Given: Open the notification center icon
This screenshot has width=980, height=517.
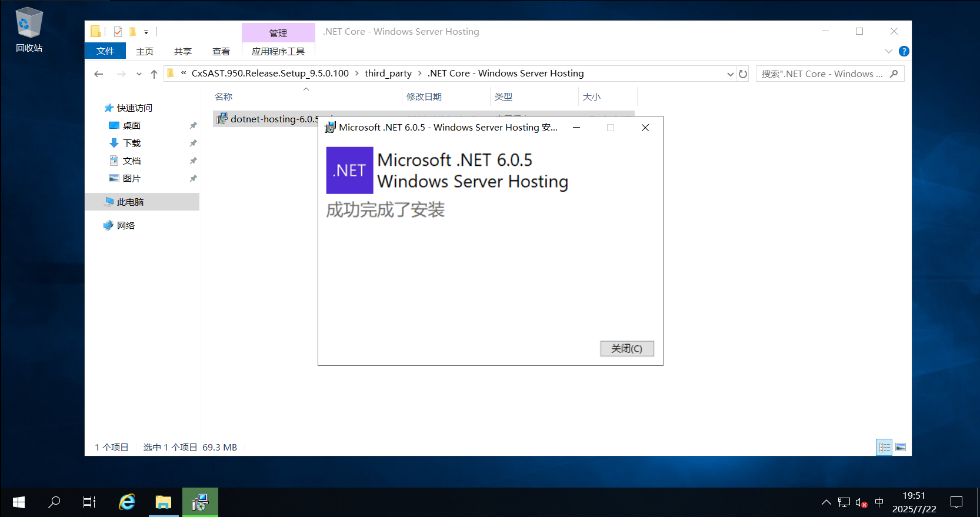Looking at the screenshot, I should (x=956, y=502).
